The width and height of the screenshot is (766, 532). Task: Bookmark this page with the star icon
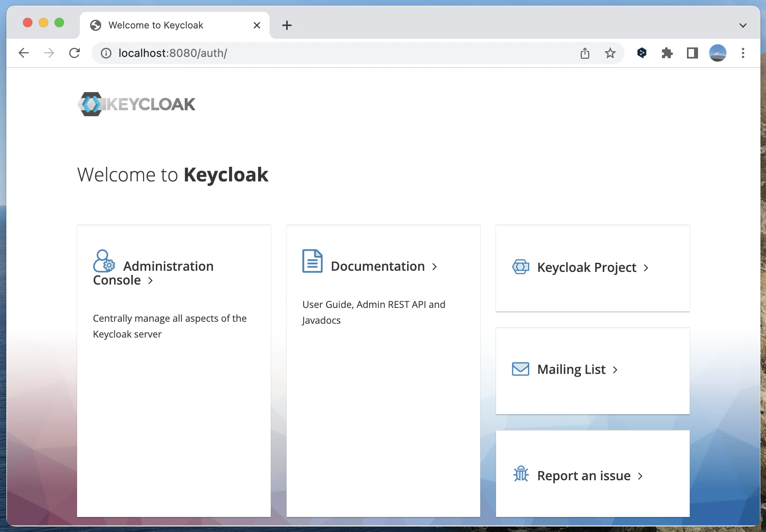point(610,53)
